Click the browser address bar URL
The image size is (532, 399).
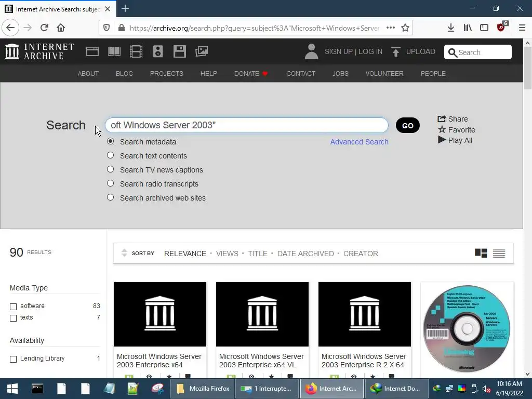point(255,28)
